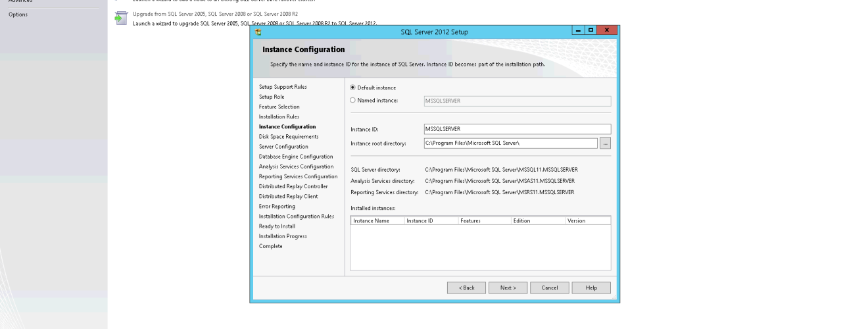The height and width of the screenshot is (329, 868).
Task: Click the Reporting Services directory path text
Action: tap(499, 192)
